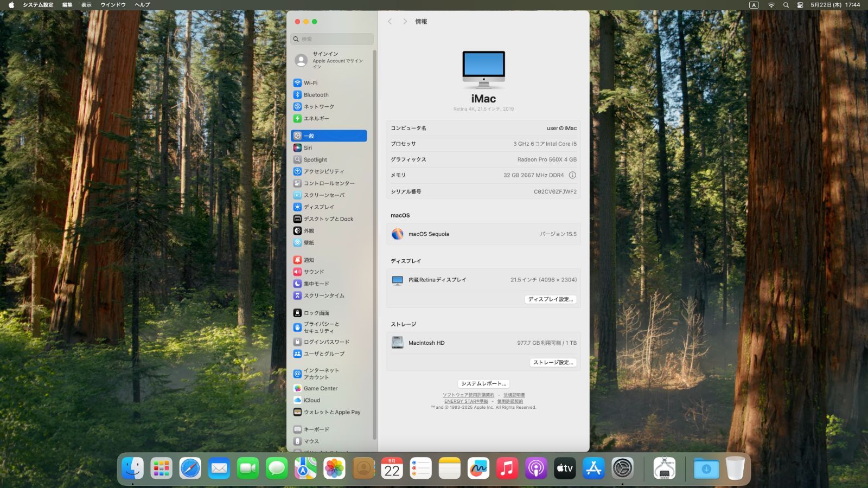Open iCloud in the sidebar
This screenshot has height=488, width=868.
329,400
